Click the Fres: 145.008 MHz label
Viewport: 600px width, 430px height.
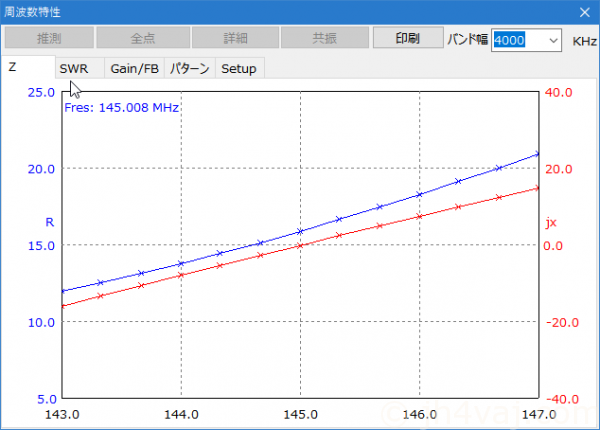[121, 107]
